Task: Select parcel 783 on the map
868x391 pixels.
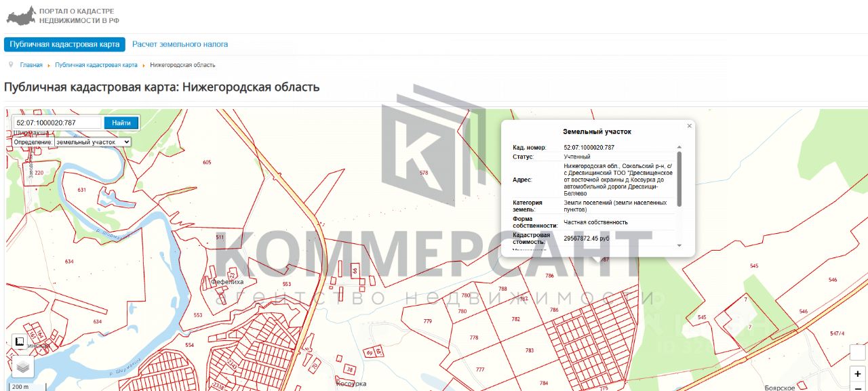Action: point(529,350)
